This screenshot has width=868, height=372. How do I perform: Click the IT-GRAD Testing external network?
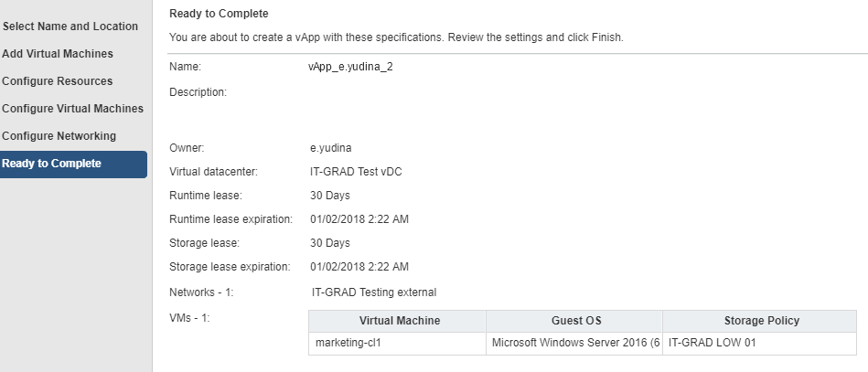point(374,292)
